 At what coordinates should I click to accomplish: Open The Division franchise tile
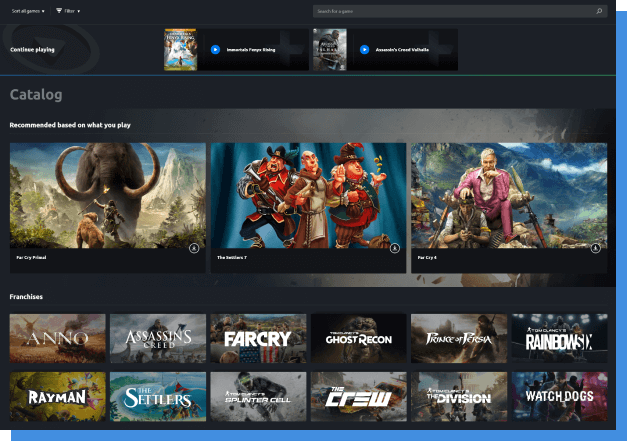(459, 397)
